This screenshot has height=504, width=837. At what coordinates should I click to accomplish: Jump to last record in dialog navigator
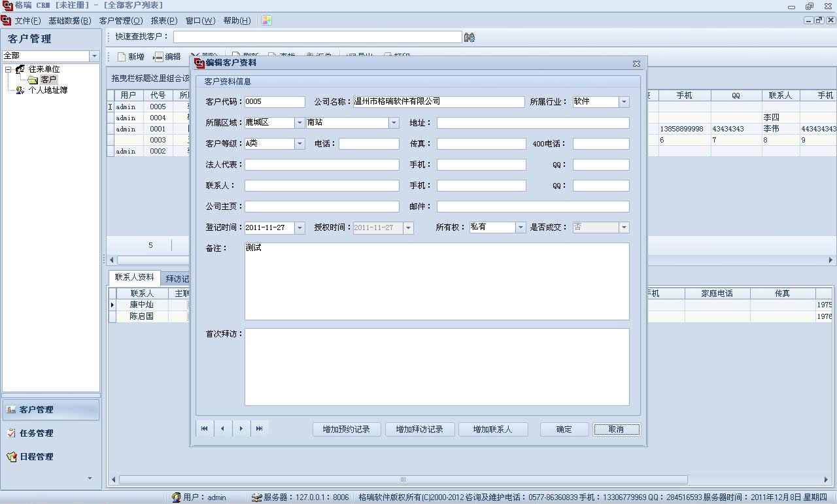(x=260, y=429)
